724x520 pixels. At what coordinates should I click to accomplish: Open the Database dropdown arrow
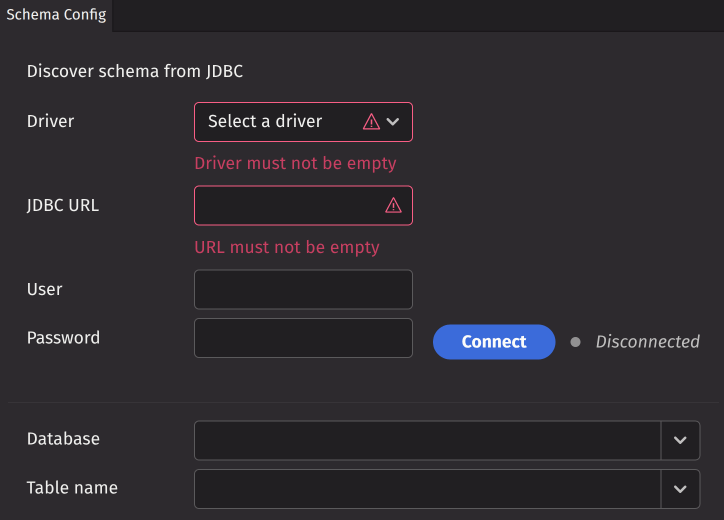pyautogui.click(x=680, y=440)
